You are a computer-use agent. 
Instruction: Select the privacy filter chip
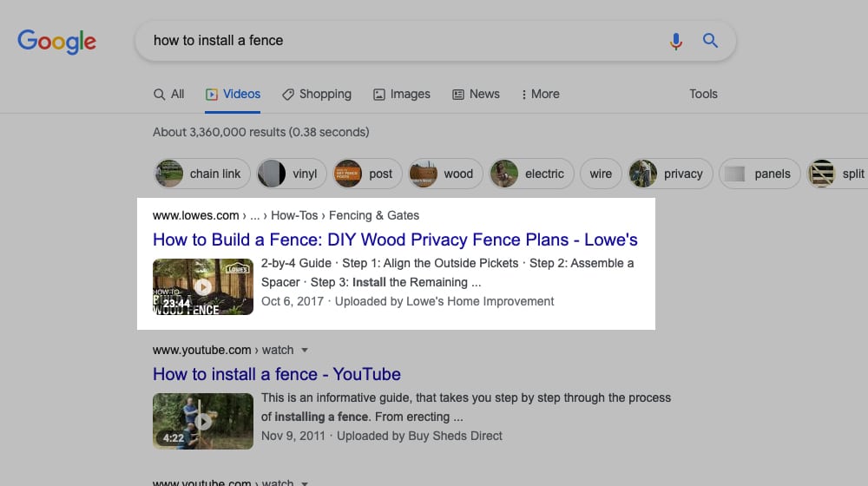(x=670, y=174)
